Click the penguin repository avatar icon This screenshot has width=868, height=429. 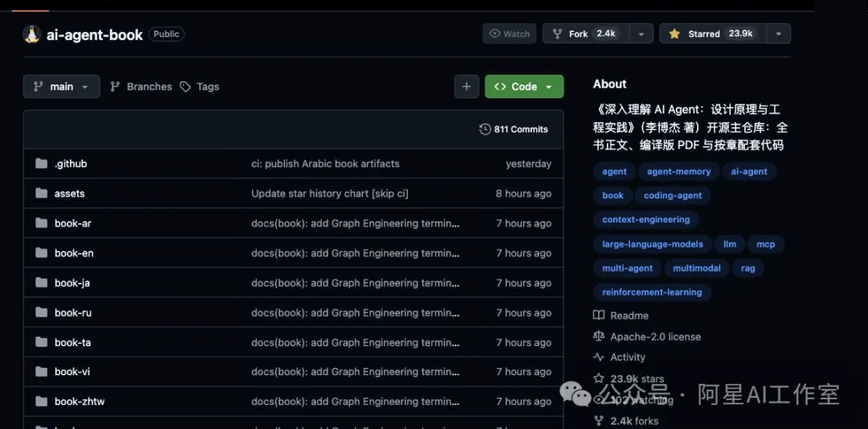click(x=31, y=35)
